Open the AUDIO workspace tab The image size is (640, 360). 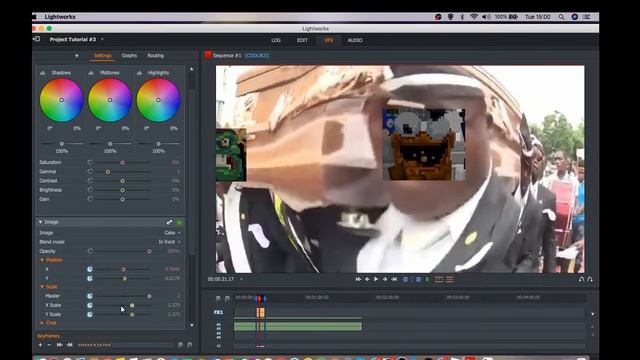click(x=355, y=40)
